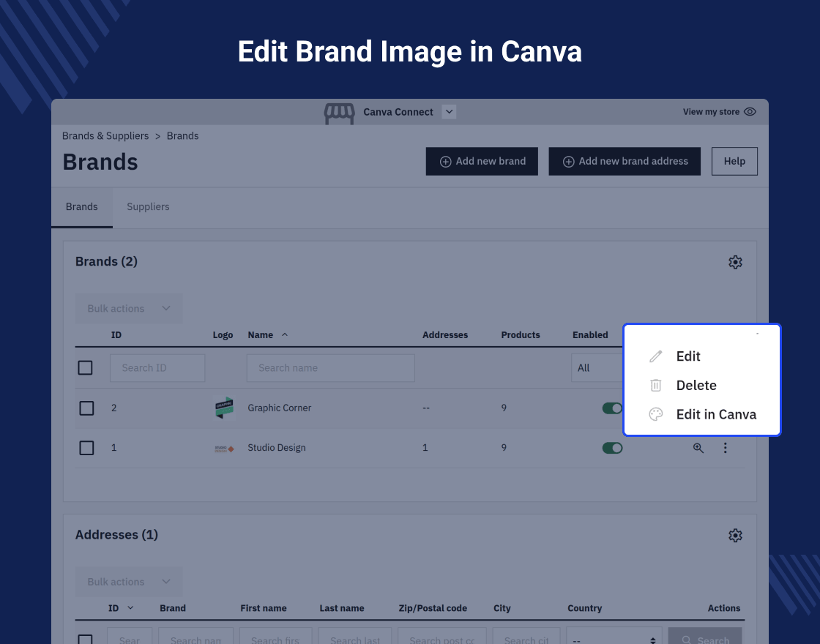Click Studio Design logo thumbnail
This screenshot has height=644, width=820.
224,449
